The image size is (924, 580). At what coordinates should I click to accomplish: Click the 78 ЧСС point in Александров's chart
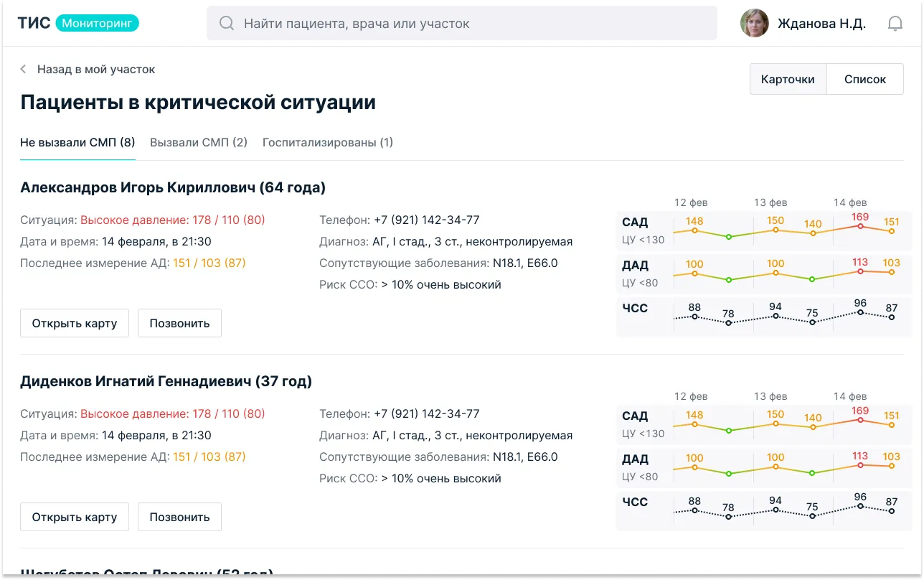pos(728,323)
